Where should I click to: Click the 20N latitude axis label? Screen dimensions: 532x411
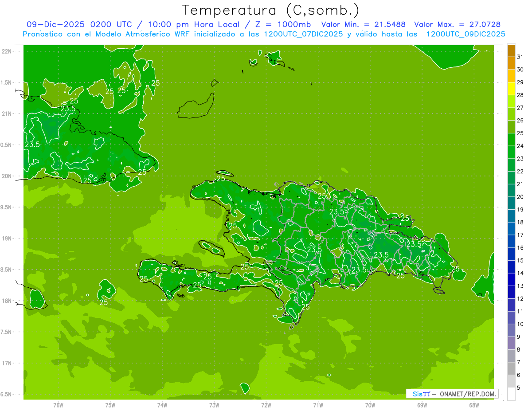(x=8, y=176)
